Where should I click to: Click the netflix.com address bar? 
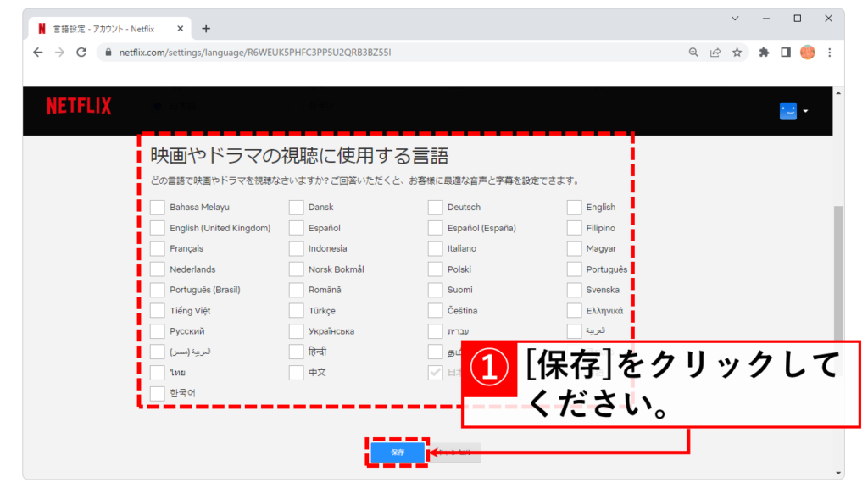(x=381, y=53)
